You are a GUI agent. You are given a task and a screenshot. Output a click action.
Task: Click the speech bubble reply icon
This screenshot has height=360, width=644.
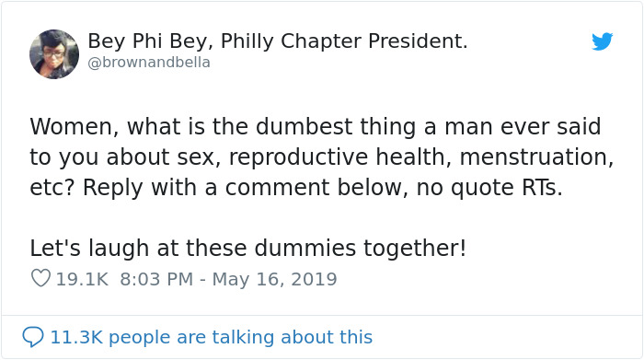pyautogui.click(x=33, y=337)
